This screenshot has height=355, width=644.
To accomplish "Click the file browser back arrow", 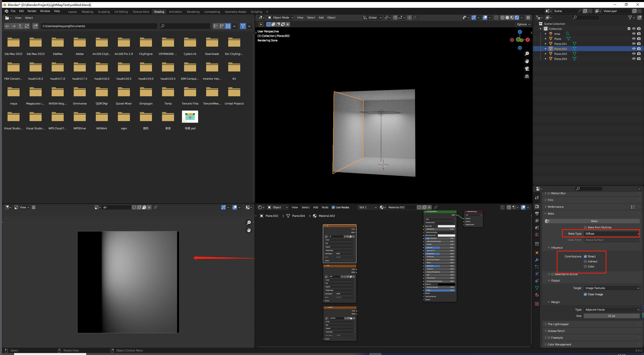I will [x=7, y=26].
